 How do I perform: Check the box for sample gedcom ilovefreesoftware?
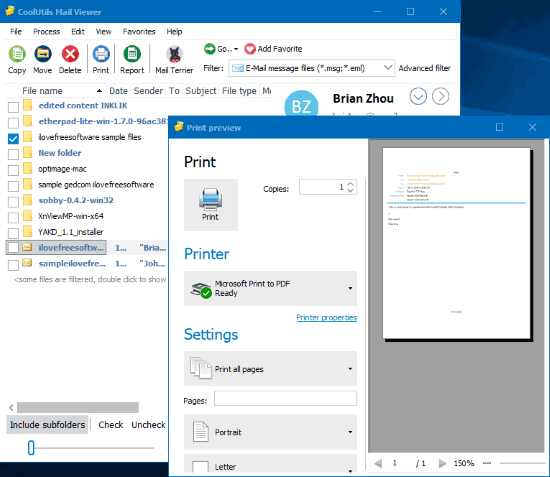pyautogui.click(x=13, y=186)
